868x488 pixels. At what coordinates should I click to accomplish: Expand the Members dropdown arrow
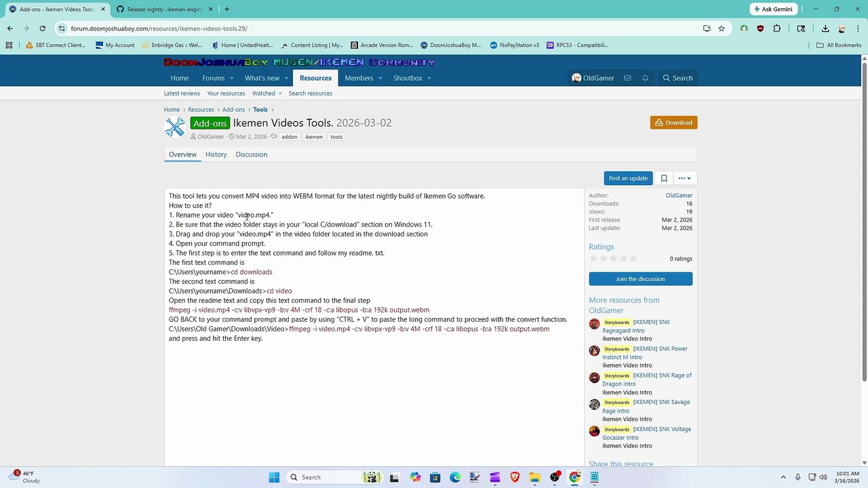point(380,78)
